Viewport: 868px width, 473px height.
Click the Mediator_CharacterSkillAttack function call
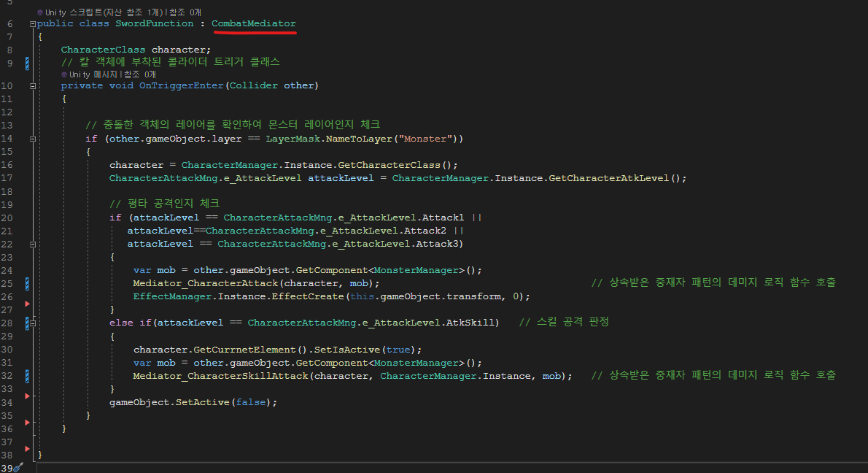(220, 376)
